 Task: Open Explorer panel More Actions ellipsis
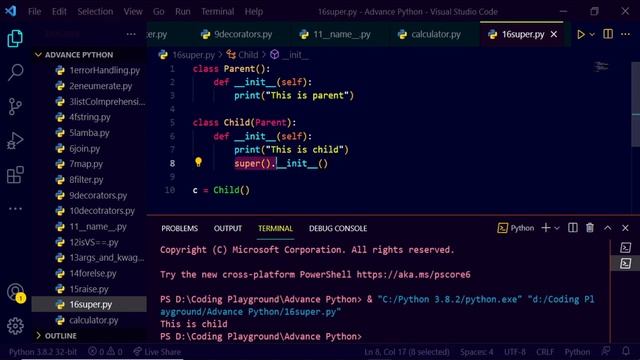click(131, 34)
